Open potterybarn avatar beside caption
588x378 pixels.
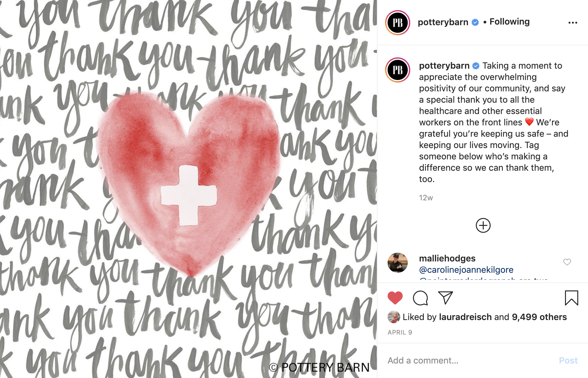coord(398,70)
